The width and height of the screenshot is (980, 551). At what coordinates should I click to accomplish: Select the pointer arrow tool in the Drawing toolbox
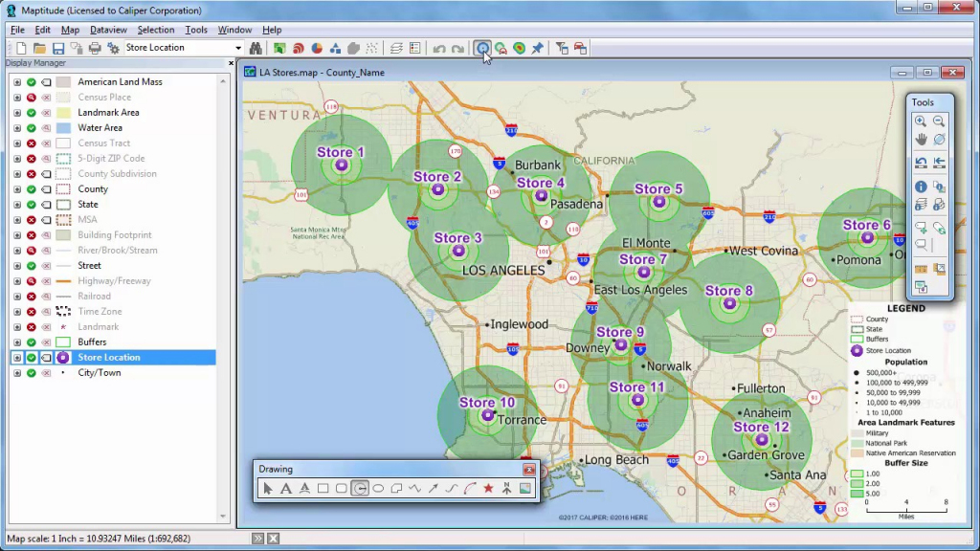268,489
